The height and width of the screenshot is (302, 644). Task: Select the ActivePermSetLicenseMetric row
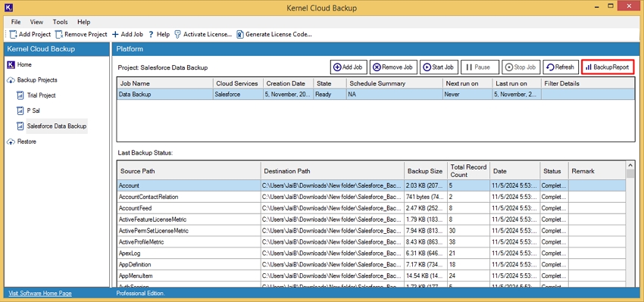[371, 231]
